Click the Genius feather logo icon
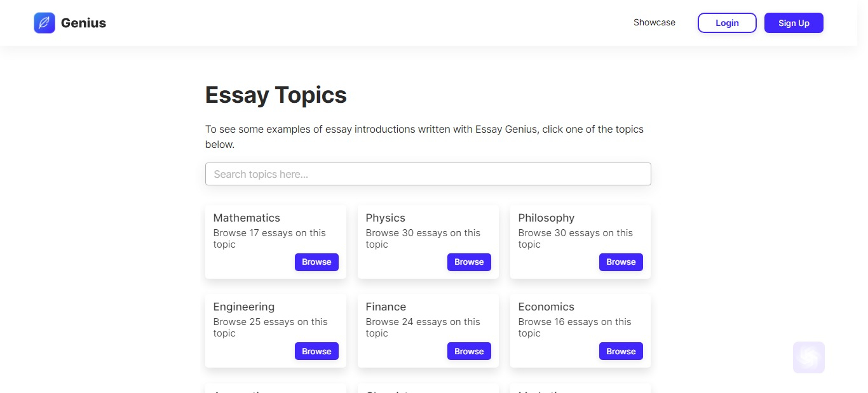The height and width of the screenshot is (393, 868). click(44, 23)
